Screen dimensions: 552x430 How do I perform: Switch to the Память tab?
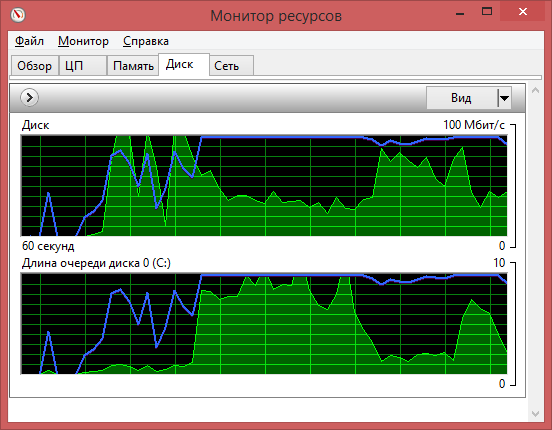pyautogui.click(x=133, y=66)
